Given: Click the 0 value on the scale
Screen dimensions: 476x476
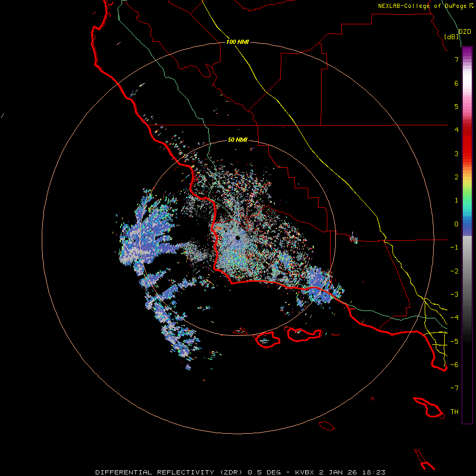Looking at the screenshot, I should [456, 224].
